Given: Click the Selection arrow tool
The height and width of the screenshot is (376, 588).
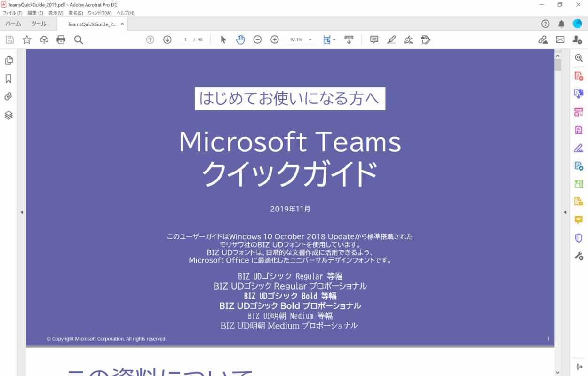Looking at the screenshot, I should click(223, 40).
